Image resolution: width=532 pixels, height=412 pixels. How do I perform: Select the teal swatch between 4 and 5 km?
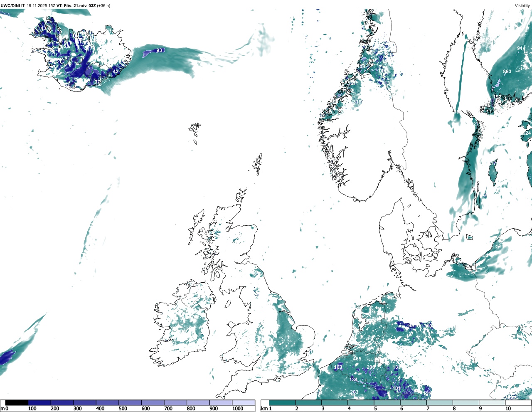(x=361, y=402)
